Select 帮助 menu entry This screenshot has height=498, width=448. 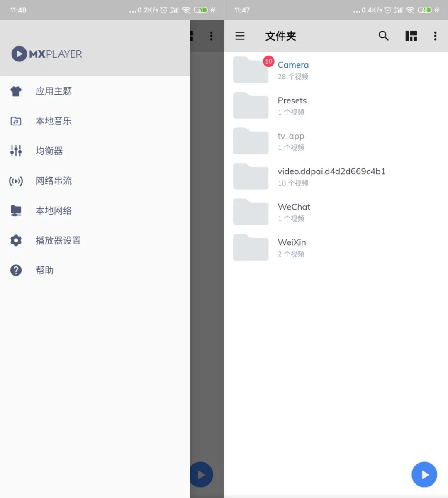click(x=95, y=270)
